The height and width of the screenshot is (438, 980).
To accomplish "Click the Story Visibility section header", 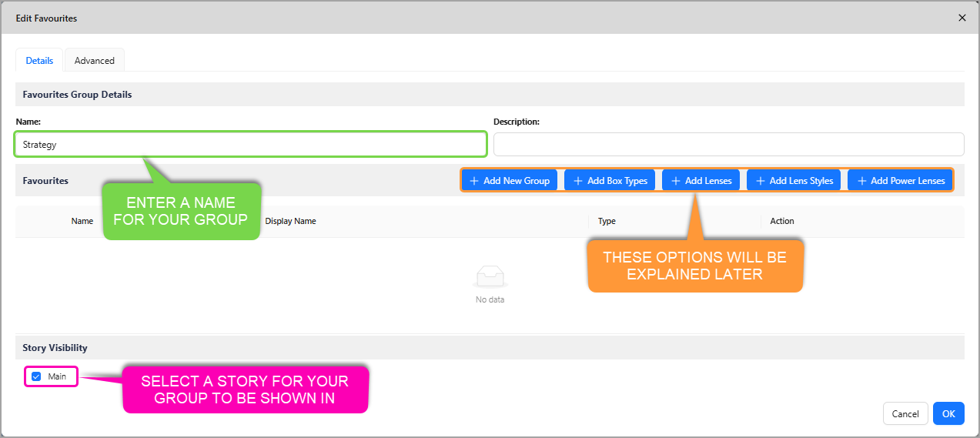I will point(55,348).
